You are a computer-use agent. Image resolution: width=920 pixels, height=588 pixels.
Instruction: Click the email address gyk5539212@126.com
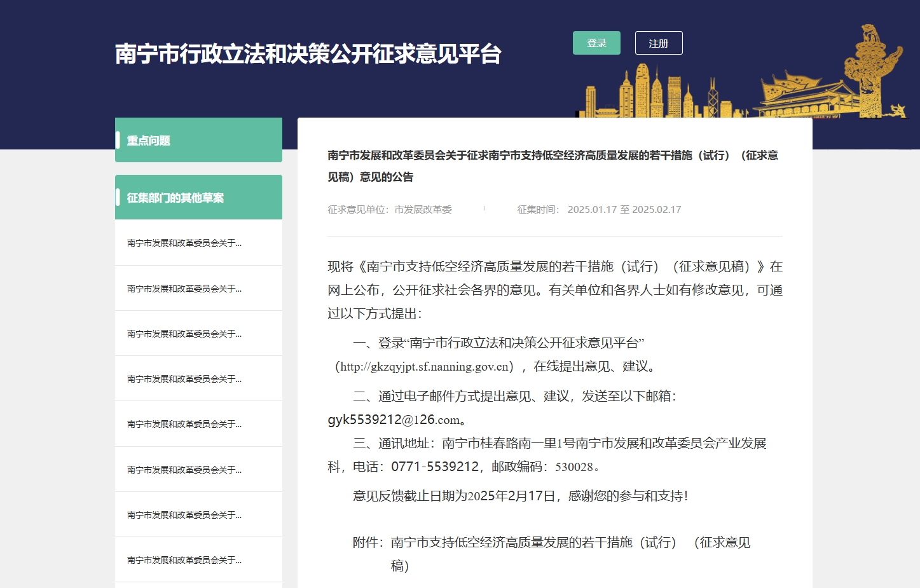coord(394,420)
